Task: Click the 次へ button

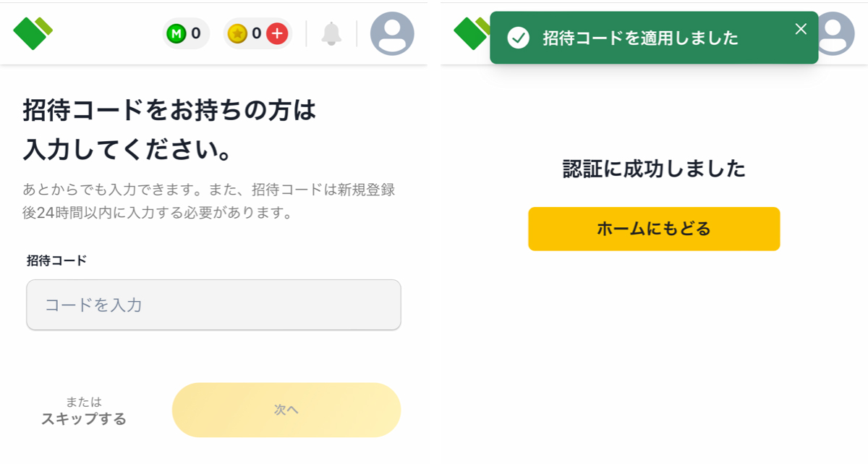Action: click(286, 410)
